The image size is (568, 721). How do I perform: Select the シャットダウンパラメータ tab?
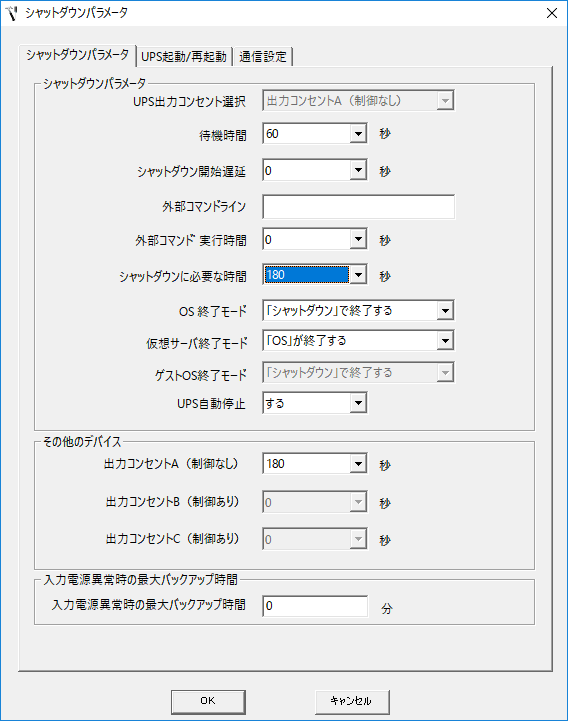pyautogui.click(x=77, y=55)
